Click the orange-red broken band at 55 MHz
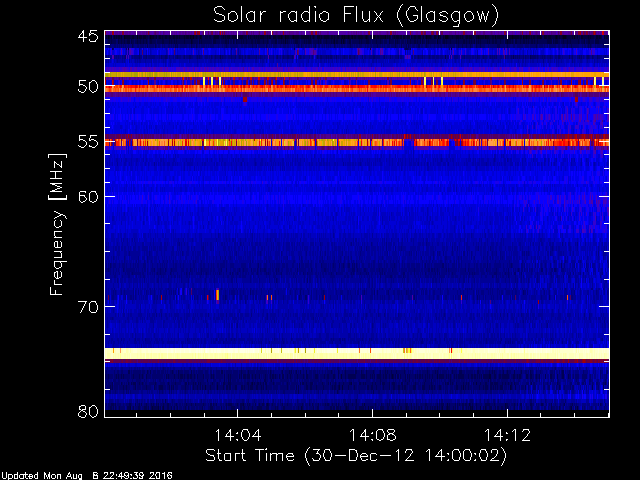This screenshot has width=640, height=480. tap(357, 142)
